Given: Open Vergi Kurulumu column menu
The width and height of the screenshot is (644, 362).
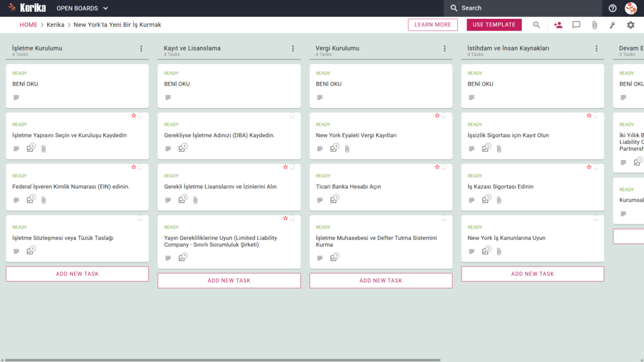Looking at the screenshot, I should coord(445,48).
